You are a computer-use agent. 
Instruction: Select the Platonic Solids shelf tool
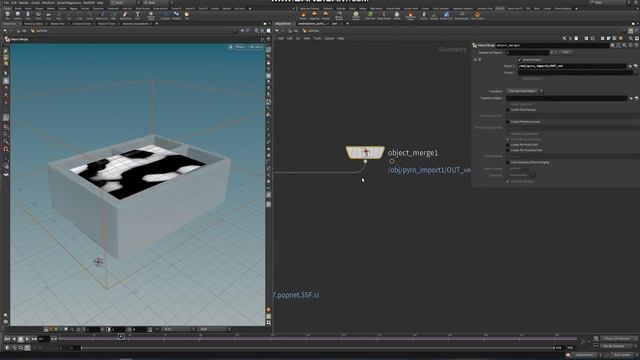[151, 16]
